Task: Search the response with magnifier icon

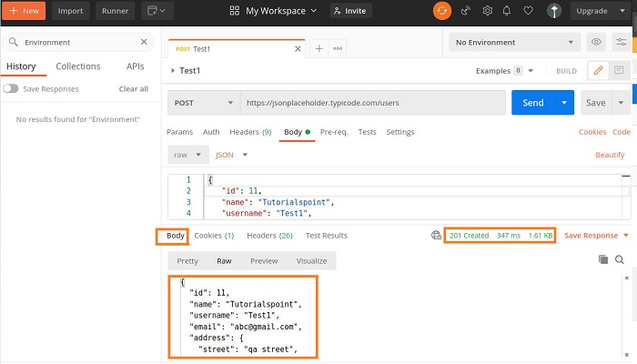Action: [x=620, y=260]
